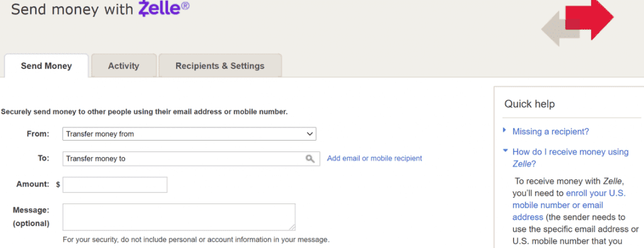
Task: Click Add email or mobile recipient link
Action: [375, 158]
